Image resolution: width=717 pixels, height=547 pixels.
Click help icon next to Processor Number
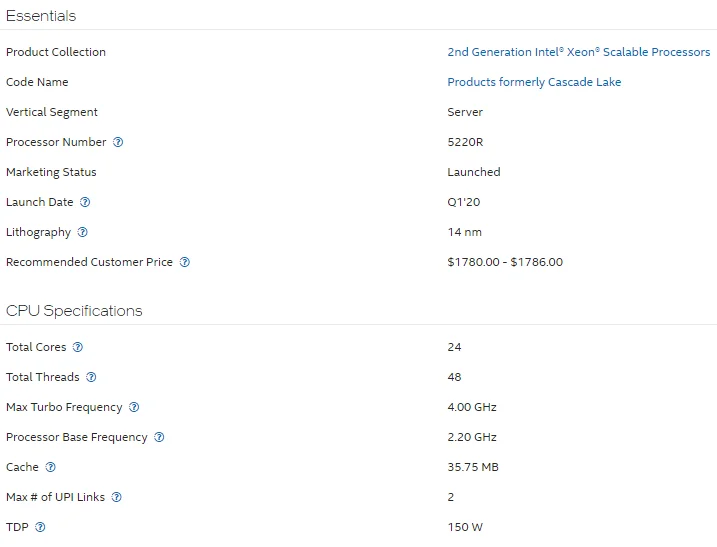[118, 142]
